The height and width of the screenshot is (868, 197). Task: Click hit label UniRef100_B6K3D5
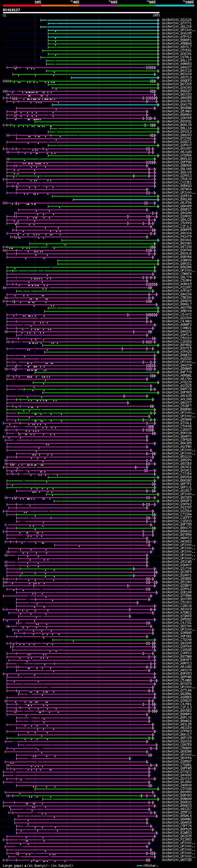(177, 444)
